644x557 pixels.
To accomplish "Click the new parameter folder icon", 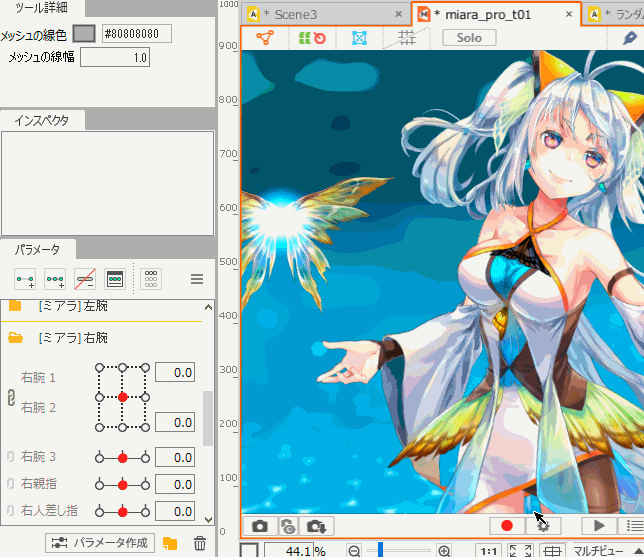I will [x=170, y=543].
